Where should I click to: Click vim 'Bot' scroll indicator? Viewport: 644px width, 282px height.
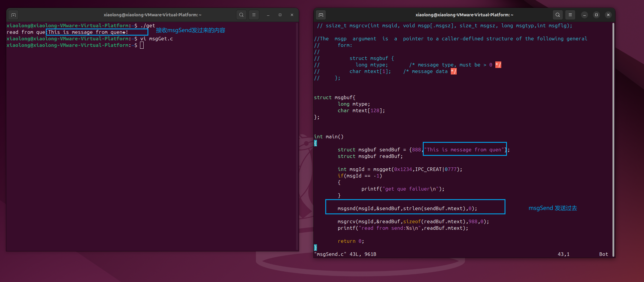click(604, 254)
